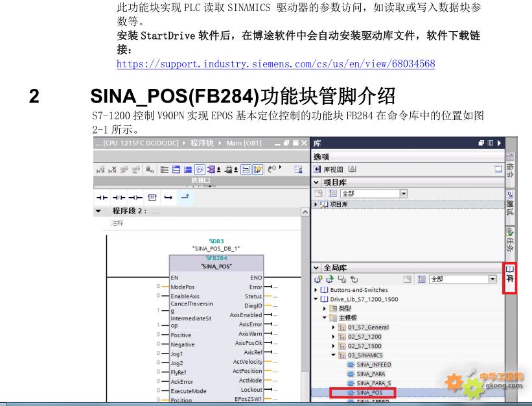Click 库视图 library view button

(329, 169)
